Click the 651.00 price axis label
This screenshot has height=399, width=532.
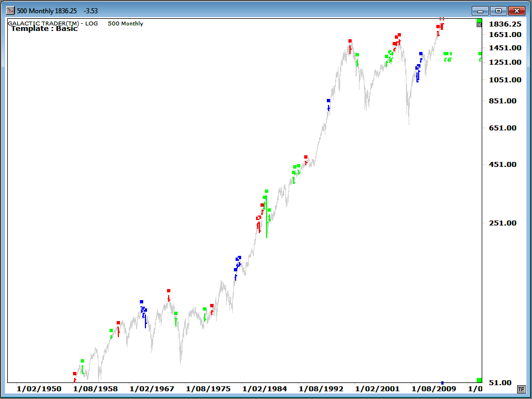coord(503,128)
